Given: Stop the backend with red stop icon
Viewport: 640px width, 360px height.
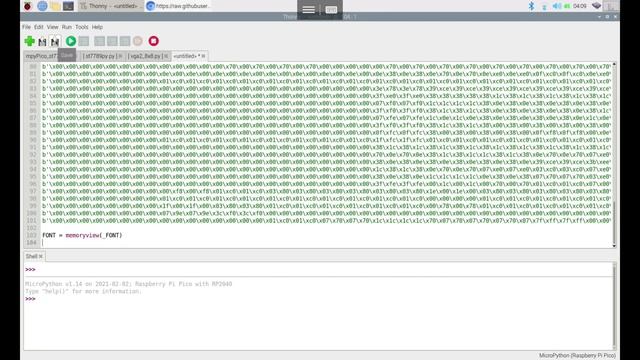Looking at the screenshot, I should pyautogui.click(x=153, y=41).
